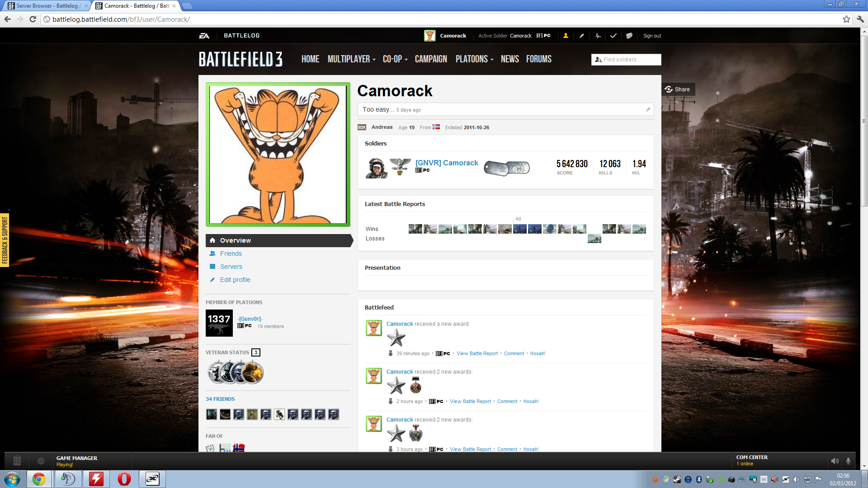Click the NVIDIA icon in system tray
868x488 pixels.
point(721,479)
